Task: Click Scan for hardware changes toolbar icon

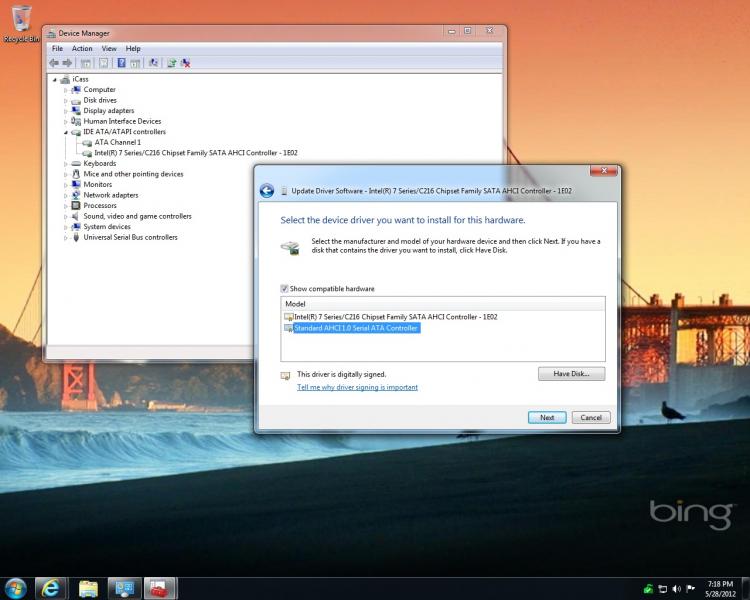Action: coord(154,63)
